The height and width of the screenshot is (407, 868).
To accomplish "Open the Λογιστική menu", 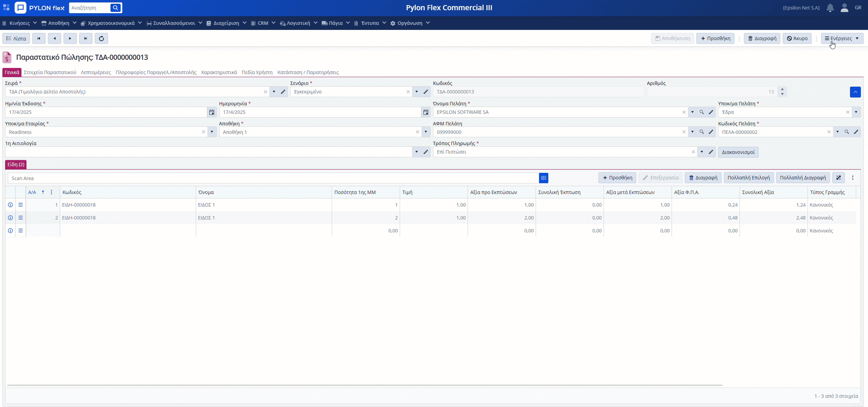I will point(298,23).
